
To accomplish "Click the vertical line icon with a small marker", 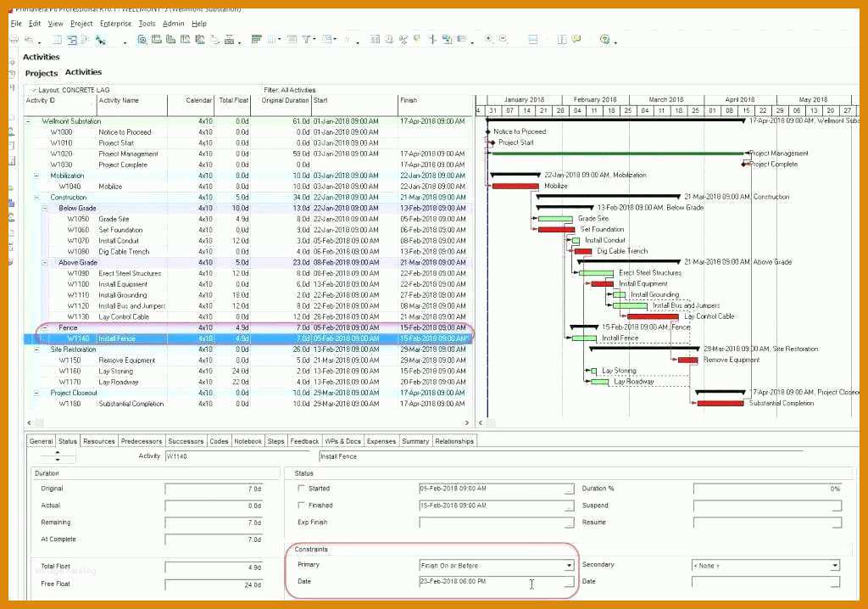I will (x=432, y=39).
